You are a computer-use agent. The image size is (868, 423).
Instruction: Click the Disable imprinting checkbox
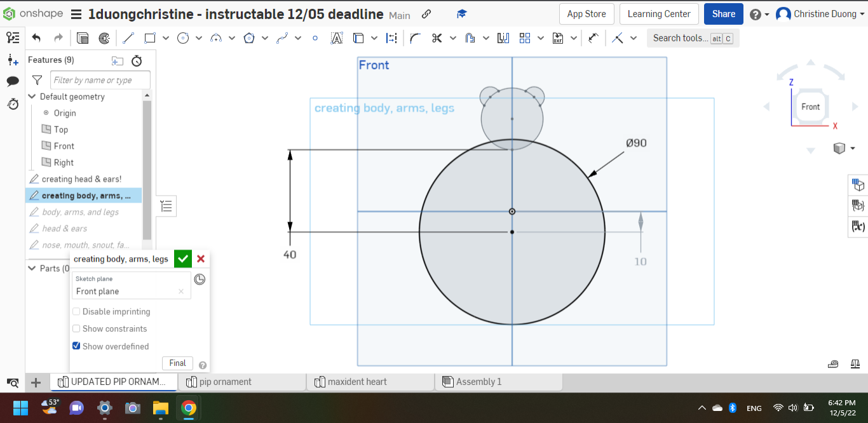point(76,311)
